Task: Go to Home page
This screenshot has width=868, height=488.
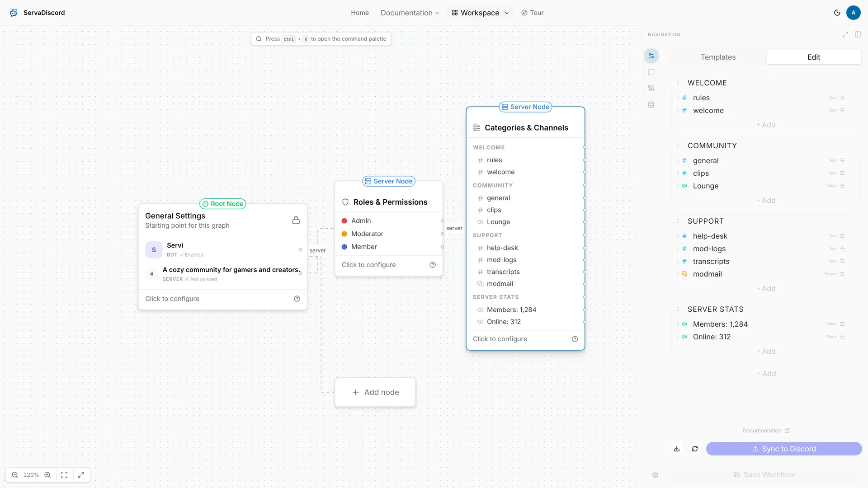Action: pos(360,13)
